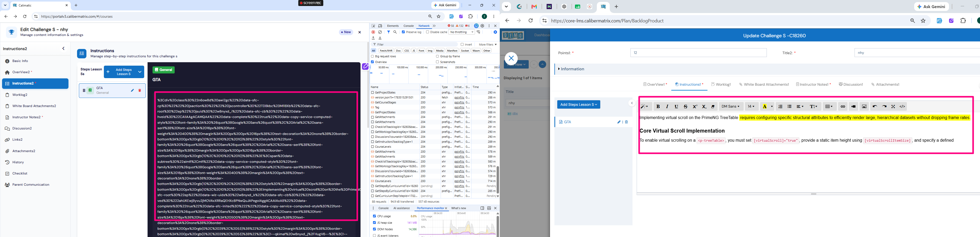980x237 pixels.
Task: Check the Invert filter checkbox
Action: pos(462,45)
